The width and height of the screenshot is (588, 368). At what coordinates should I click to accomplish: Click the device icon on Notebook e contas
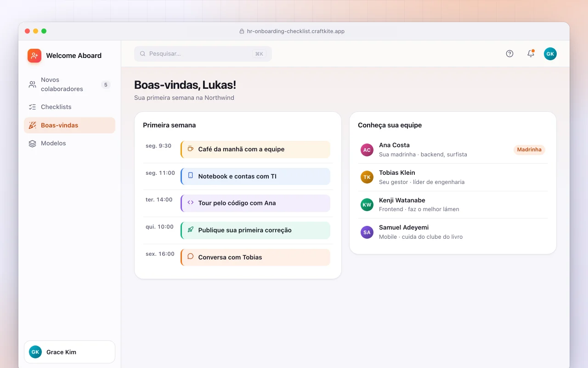coord(191,176)
